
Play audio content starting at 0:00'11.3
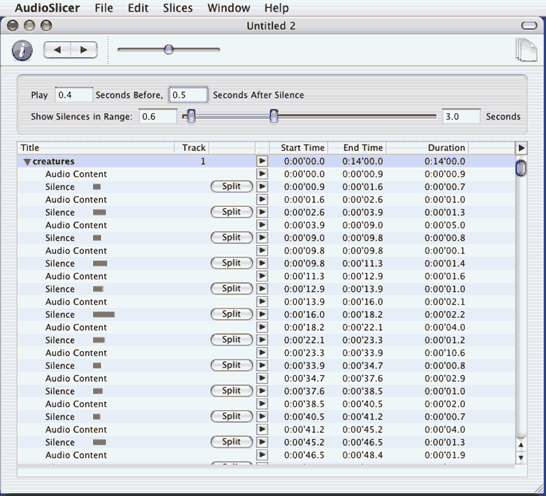(x=262, y=276)
